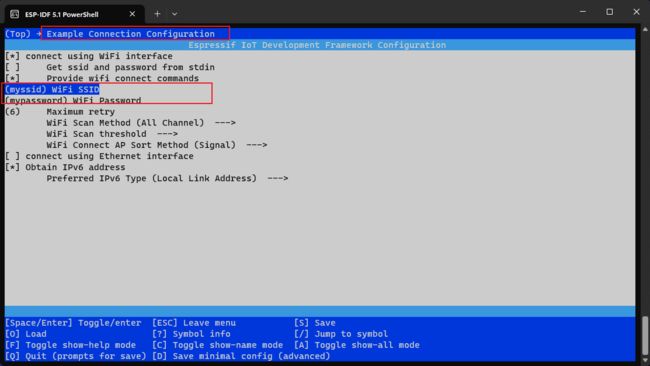The width and height of the screenshot is (650, 366).
Task: Click (Top) in the breadcrumb path
Action: point(18,34)
